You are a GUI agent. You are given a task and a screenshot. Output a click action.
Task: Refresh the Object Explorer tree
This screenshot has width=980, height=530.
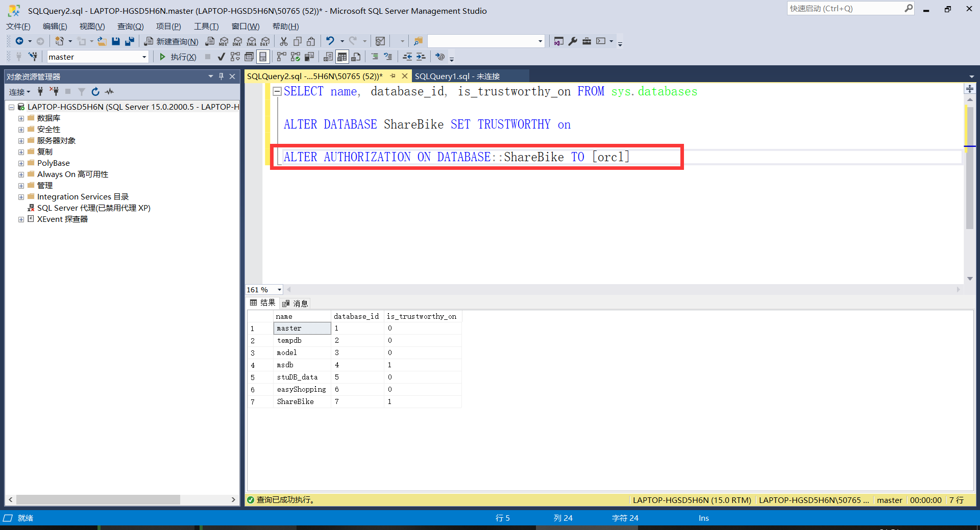click(95, 92)
